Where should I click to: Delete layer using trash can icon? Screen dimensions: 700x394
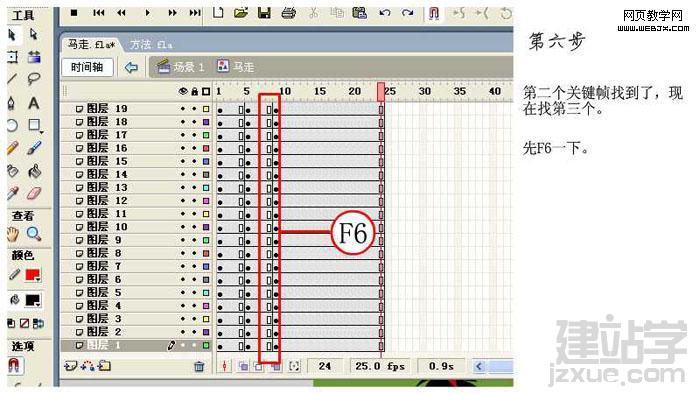point(199,366)
